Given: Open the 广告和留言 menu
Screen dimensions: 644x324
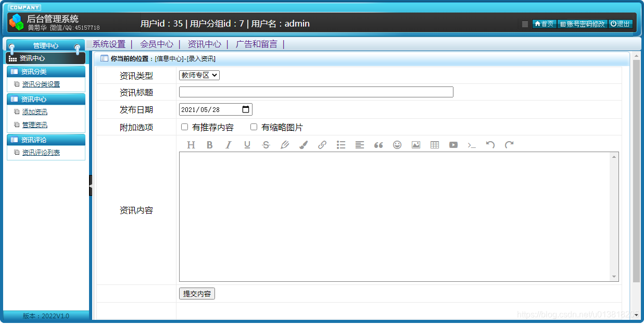Looking at the screenshot, I should [258, 44].
